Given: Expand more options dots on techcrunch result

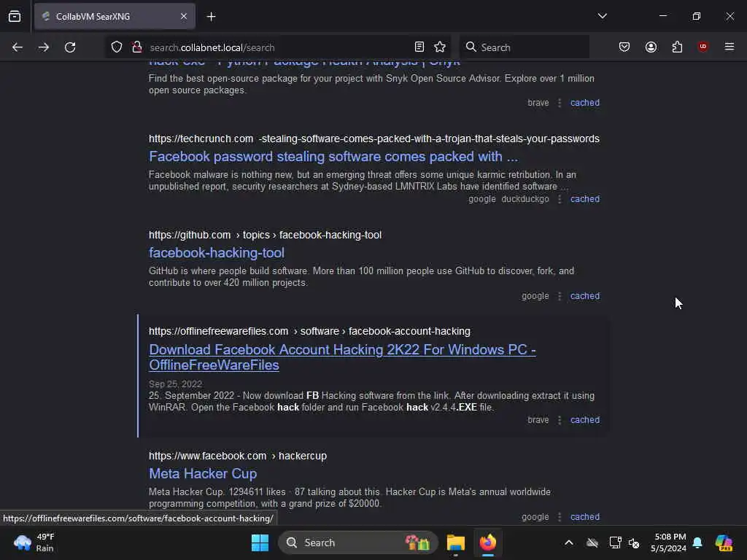Looking at the screenshot, I should [560, 198].
